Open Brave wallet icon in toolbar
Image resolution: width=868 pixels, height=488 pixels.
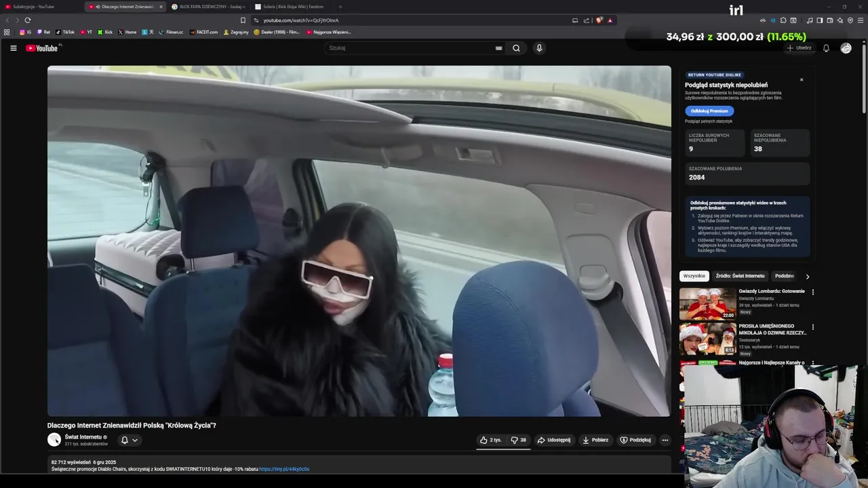coord(829,20)
